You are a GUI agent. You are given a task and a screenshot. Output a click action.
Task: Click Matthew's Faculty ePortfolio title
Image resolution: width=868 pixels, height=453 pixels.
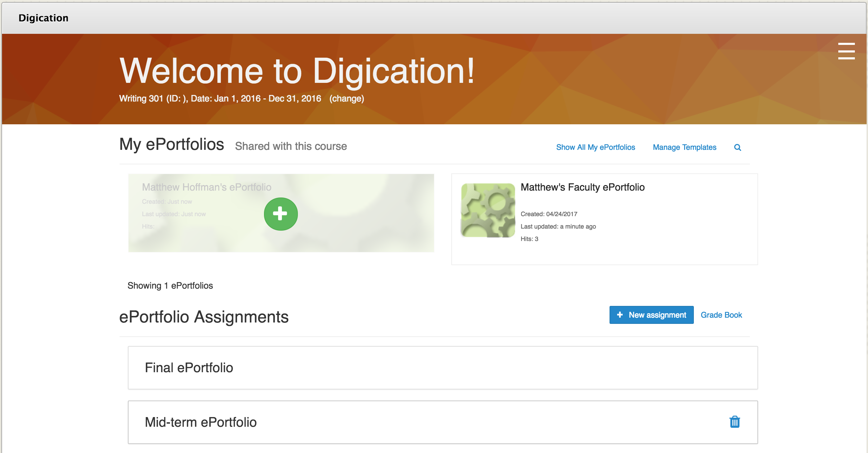[x=582, y=187]
